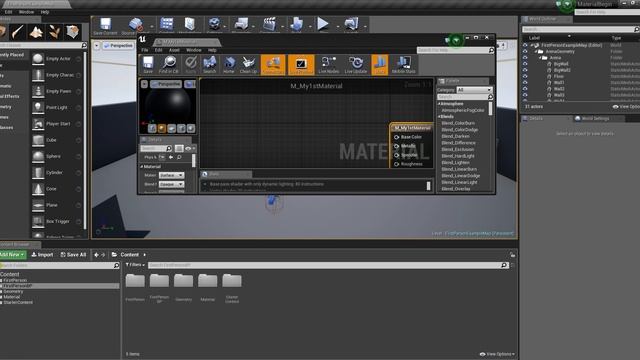The height and width of the screenshot is (360, 640).
Task: Open the Blueprints toolbar icon
Action: (x=242, y=25)
